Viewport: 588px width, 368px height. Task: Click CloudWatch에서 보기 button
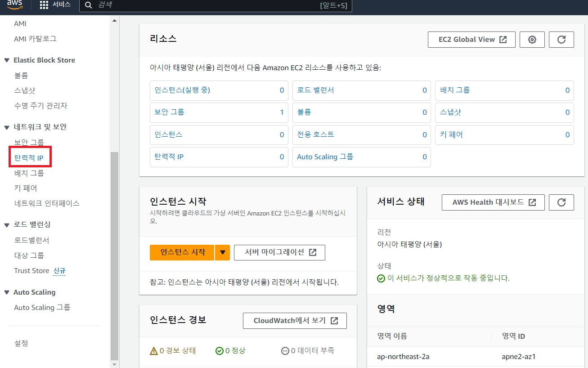pos(295,321)
